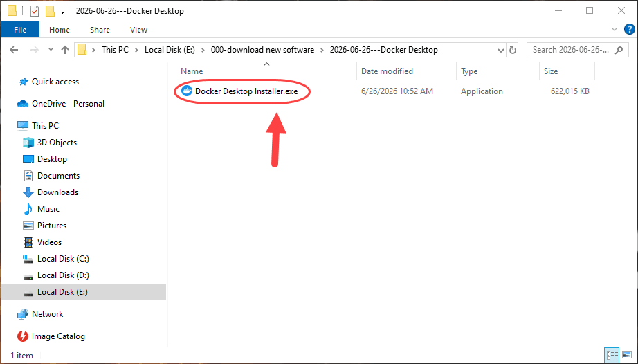Open the Pictures folder in sidebar
The width and height of the screenshot is (638, 364).
pyautogui.click(x=52, y=226)
